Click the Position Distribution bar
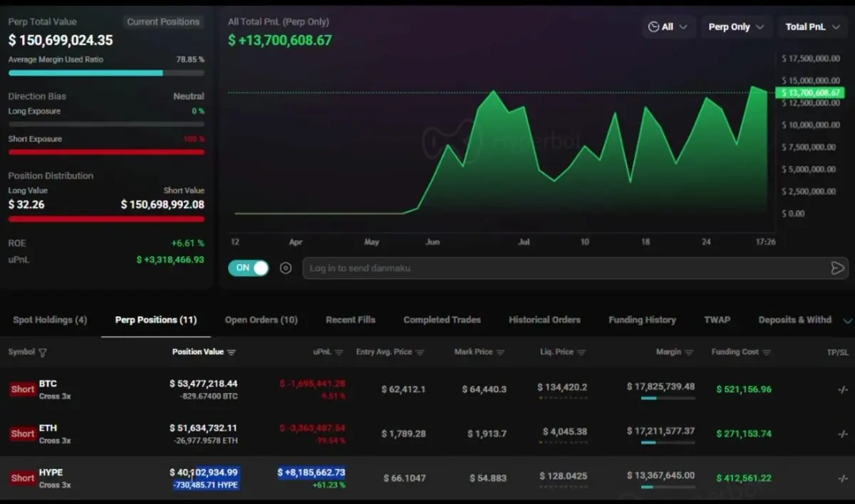855x504 pixels. click(106, 219)
